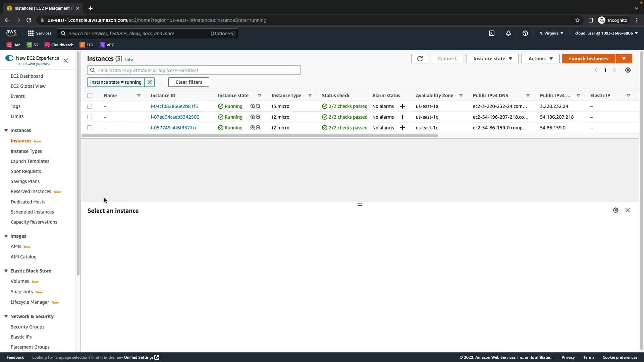Expand the Actions dropdown menu
644x362 pixels.
(540, 59)
